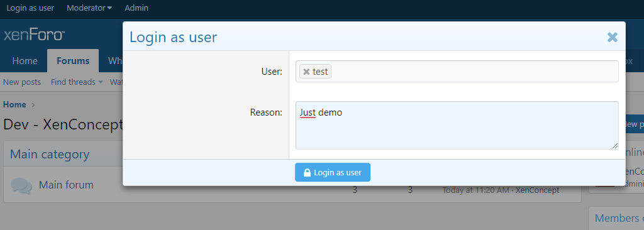Submit the Login as user button
Screen dimensions: 644x230
click(333, 172)
